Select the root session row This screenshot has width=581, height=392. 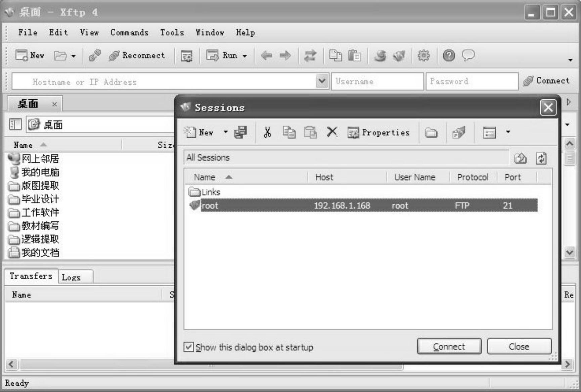[x=363, y=205]
